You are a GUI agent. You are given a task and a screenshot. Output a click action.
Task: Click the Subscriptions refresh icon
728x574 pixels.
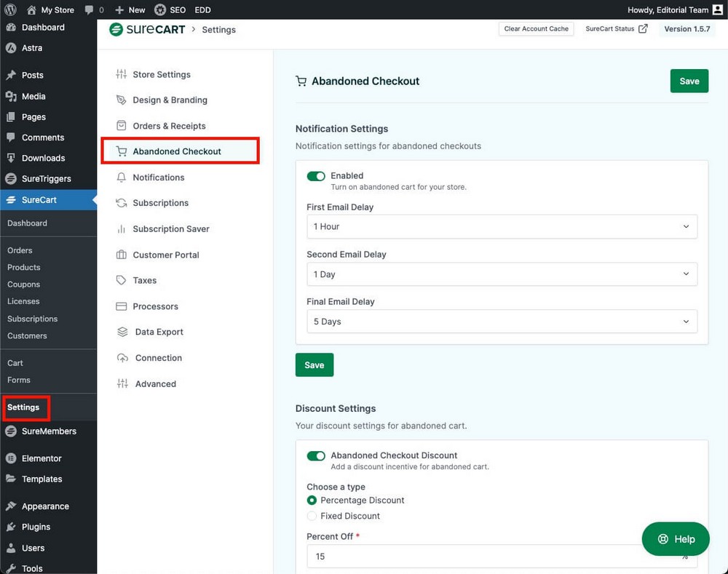point(122,203)
